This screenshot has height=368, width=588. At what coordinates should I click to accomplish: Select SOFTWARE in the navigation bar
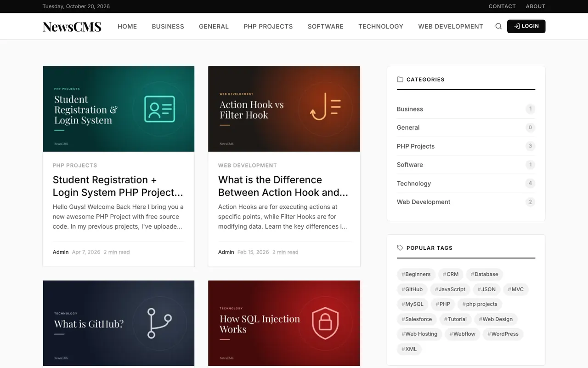(x=326, y=27)
